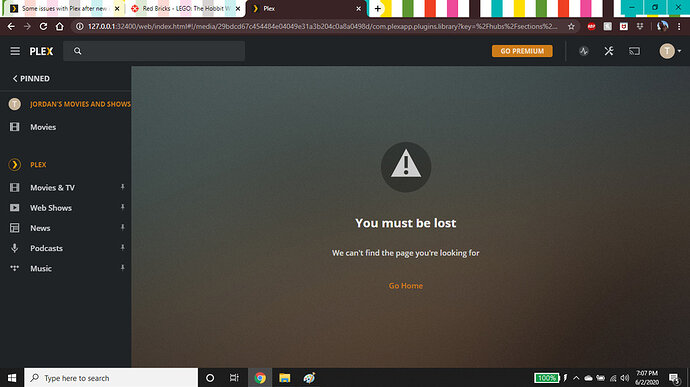Show hidden system tray icons
This screenshot has height=387, width=690.
(x=576, y=378)
